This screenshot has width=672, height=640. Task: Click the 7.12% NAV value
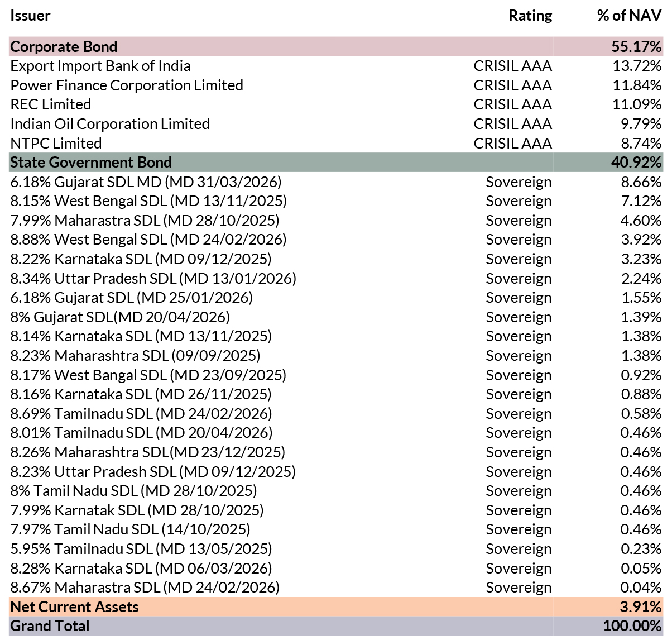[641, 201]
